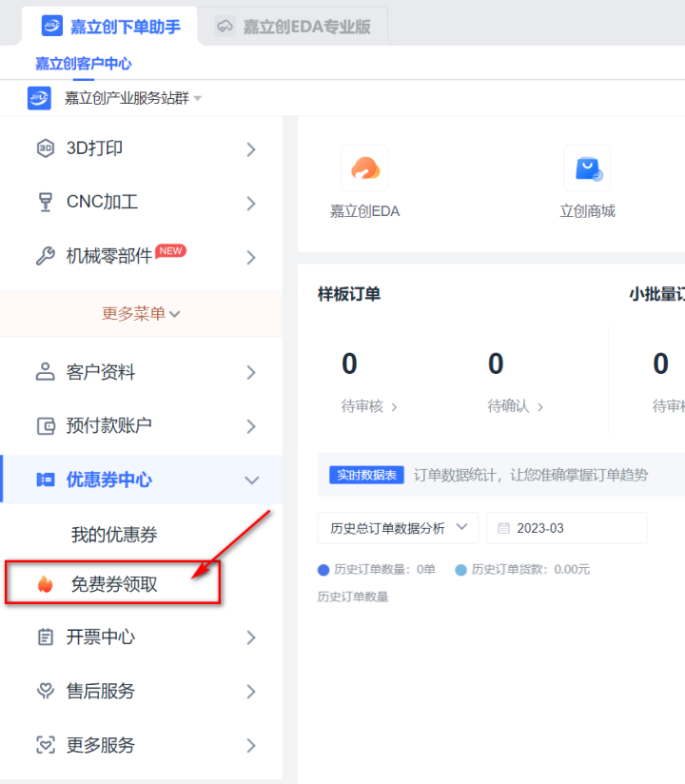The image size is (685, 784).
Task: Click the cloud icon on the 嘉立创EDA专业版 tab
Action: [x=225, y=26]
